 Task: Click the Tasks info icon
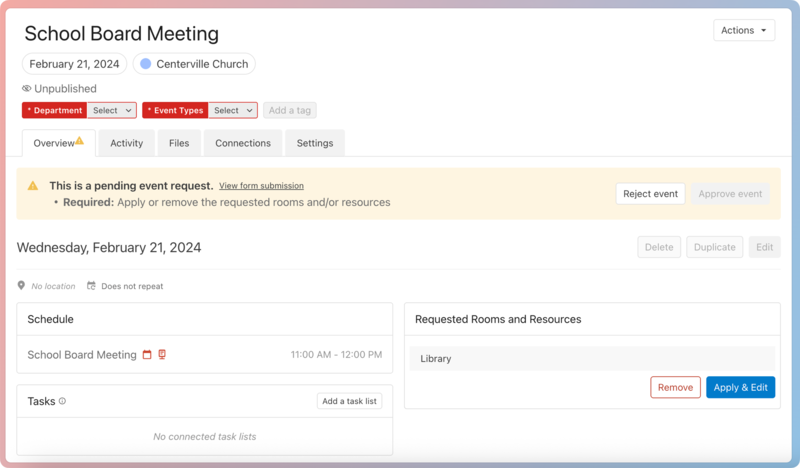62,401
